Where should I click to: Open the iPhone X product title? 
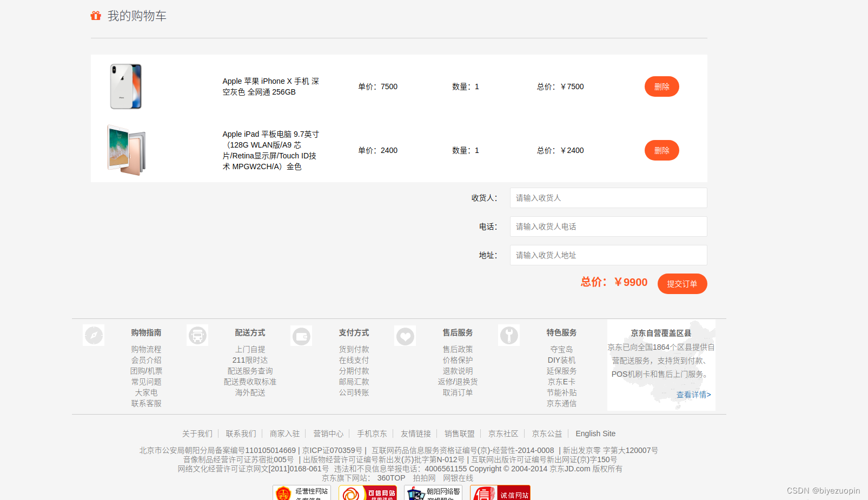[271, 86]
